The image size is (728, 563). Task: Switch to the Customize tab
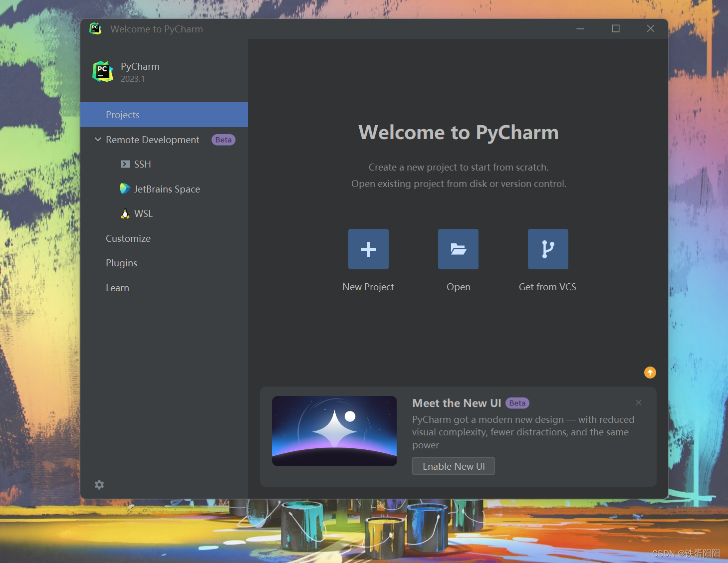point(164,238)
